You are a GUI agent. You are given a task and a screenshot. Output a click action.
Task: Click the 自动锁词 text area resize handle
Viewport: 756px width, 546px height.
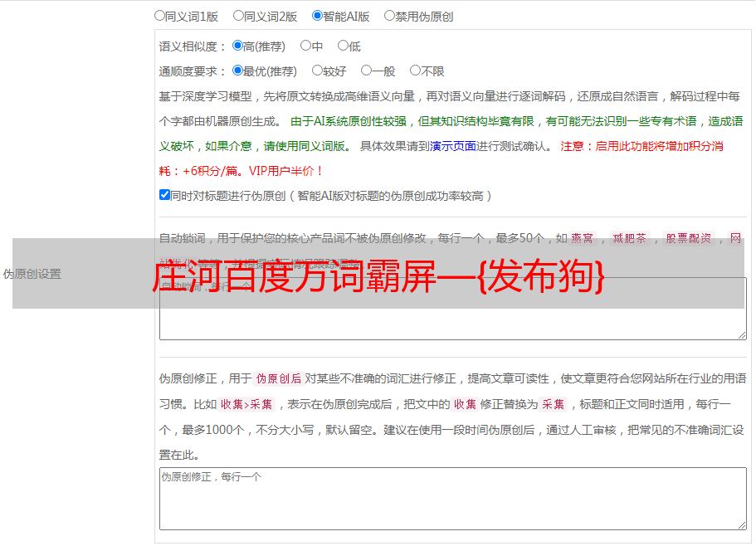741,334
